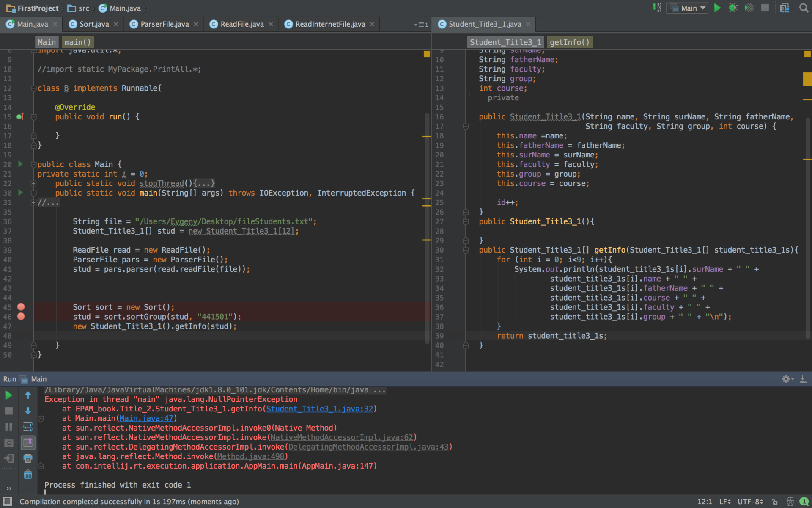
Task: Switch to the ParserFile.java tab
Action: click(165, 24)
